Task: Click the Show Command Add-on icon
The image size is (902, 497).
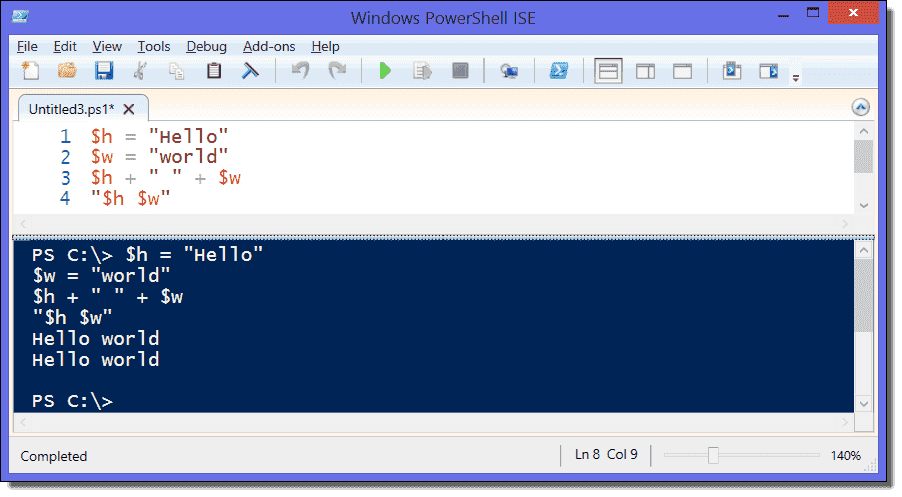Action: pos(769,71)
